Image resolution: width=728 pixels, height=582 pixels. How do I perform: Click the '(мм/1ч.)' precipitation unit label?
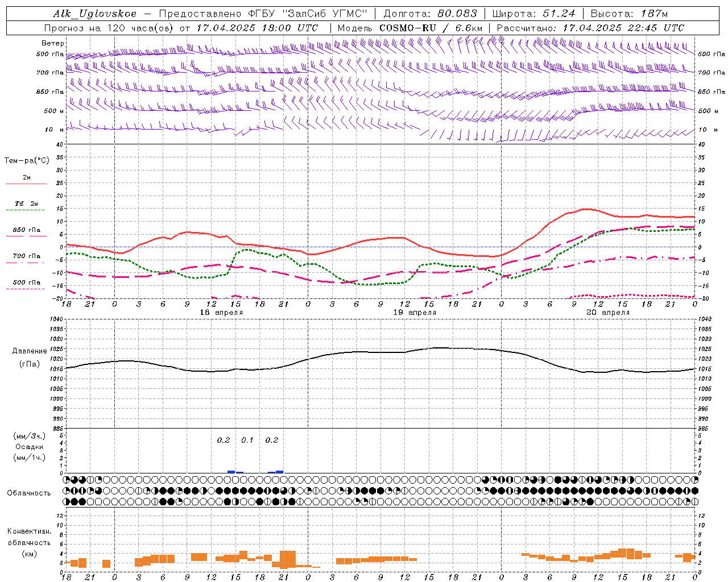(x=30, y=458)
